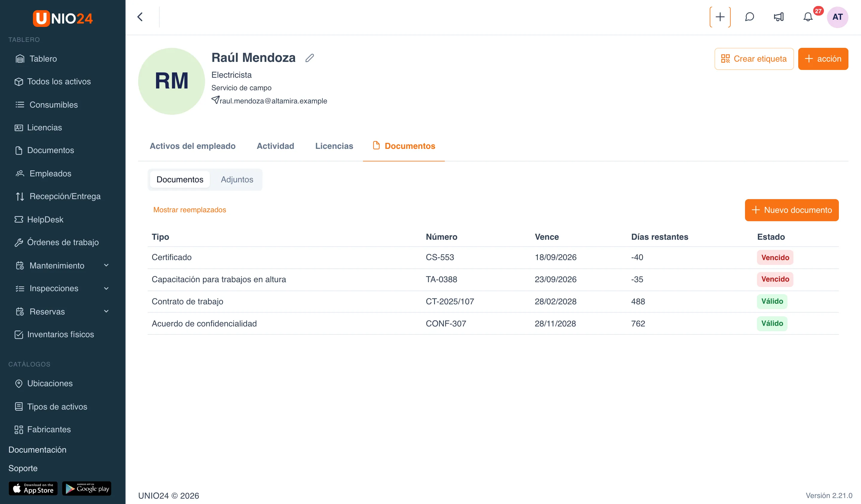
Task: Switch to Activos del empleado tab
Action: [192, 146]
